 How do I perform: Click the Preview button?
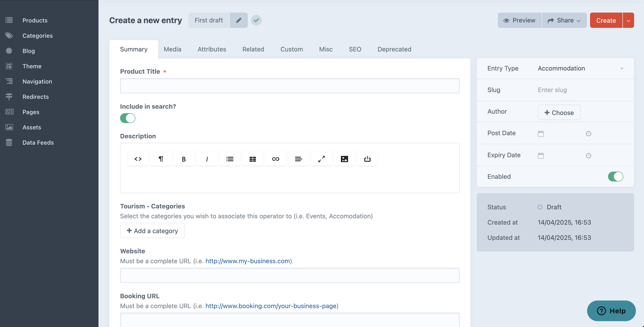519,20
